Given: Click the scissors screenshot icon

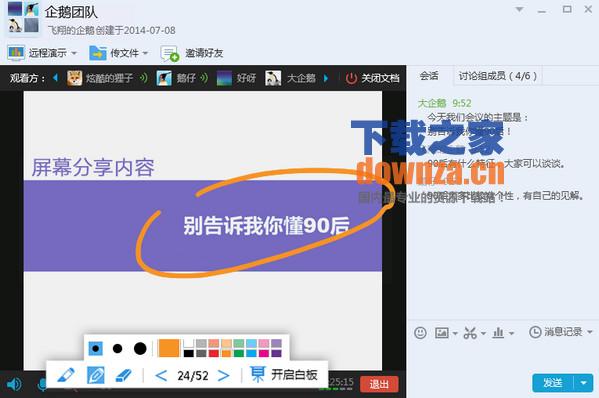Looking at the screenshot, I should (x=470, y=333).
